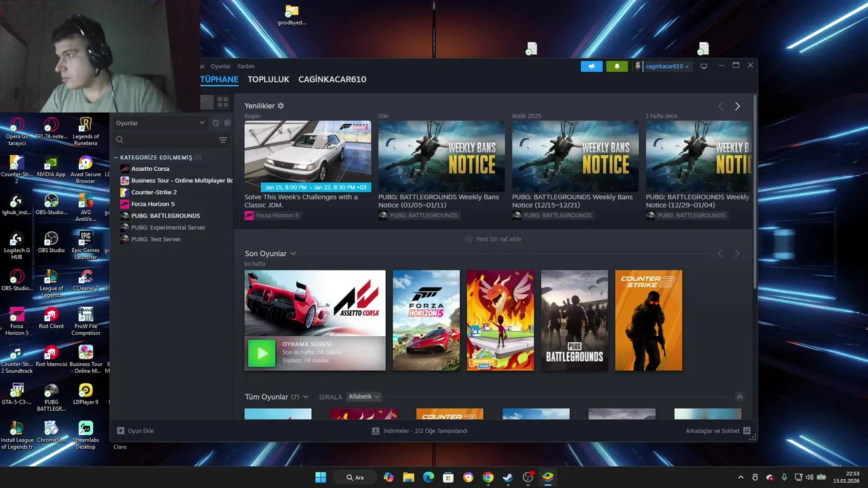The height and width of the screenshot is (488, 868).
Task: Open Google Chrome from taskbar
Action: (x=488, y=477)
